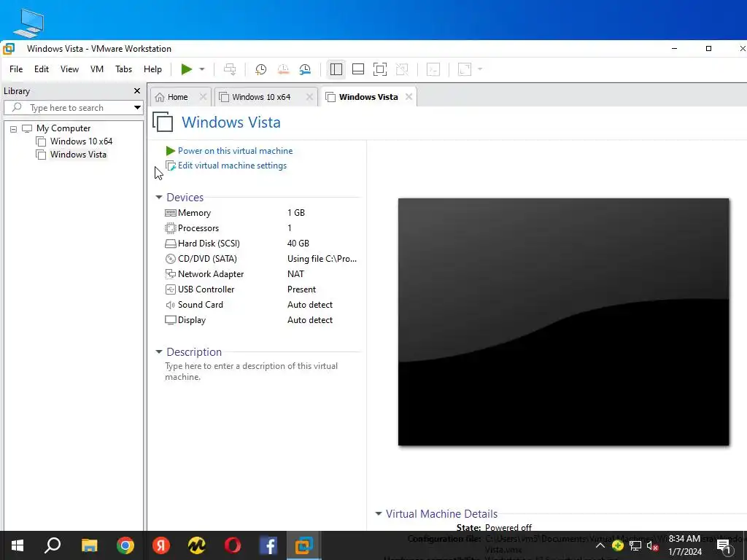Click the VM screen preview thumbnail
Screen dimensions: 747x560
coord(564,322)
